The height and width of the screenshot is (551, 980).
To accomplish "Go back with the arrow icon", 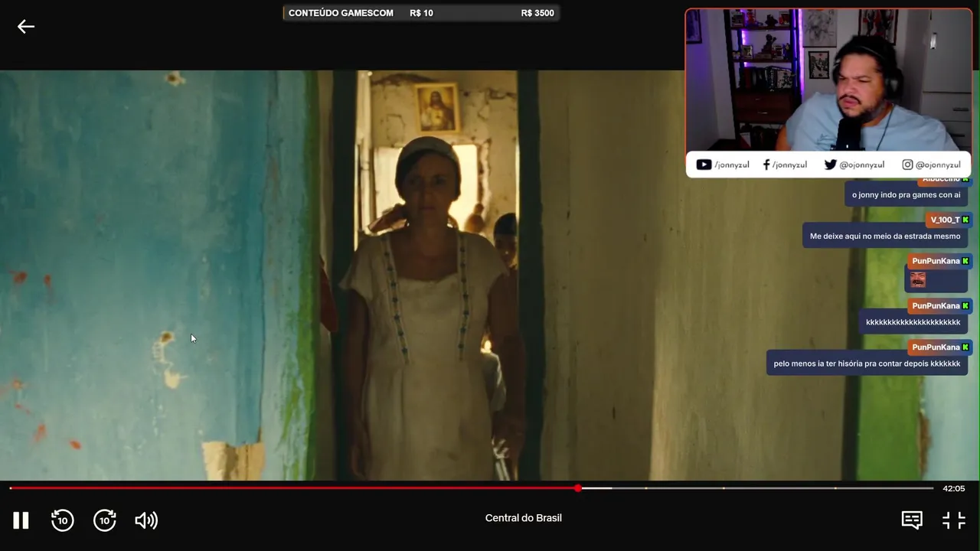I will [x=26, y=27].
